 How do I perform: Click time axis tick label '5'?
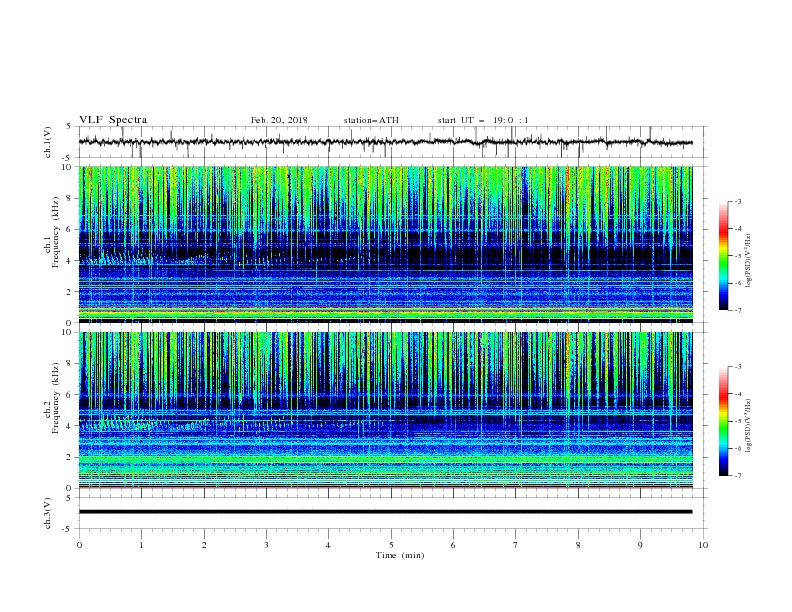[x=391, y=545]
